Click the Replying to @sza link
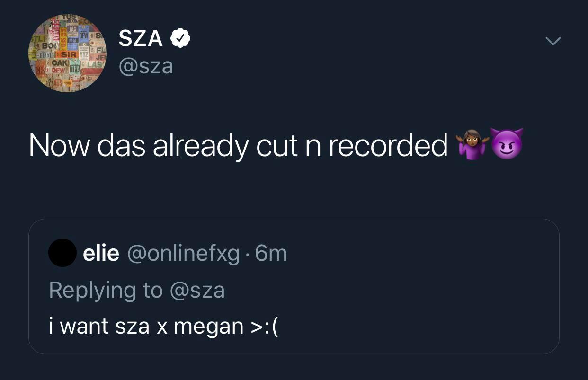This screenshot has width=588, height=380. [137, 290]
